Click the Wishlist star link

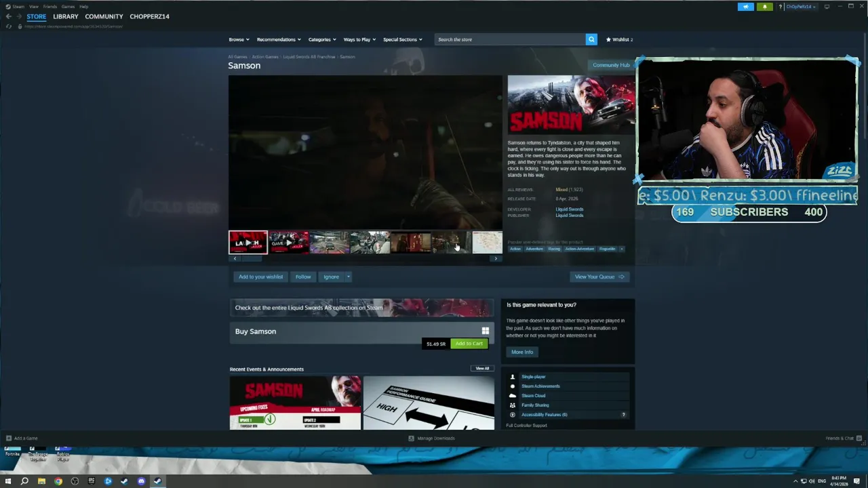[x=619, y=39]
